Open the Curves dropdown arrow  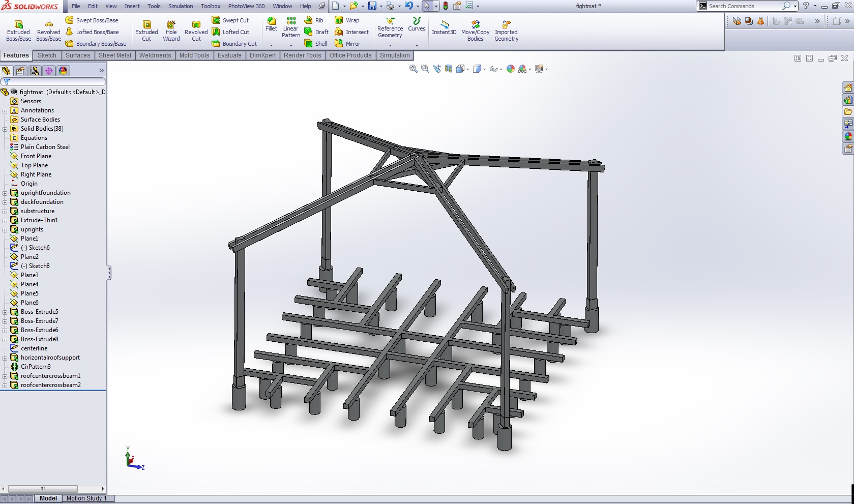417,45
